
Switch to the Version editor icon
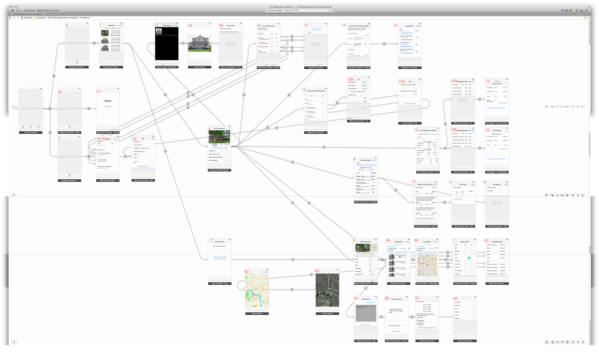click(571, 10)
